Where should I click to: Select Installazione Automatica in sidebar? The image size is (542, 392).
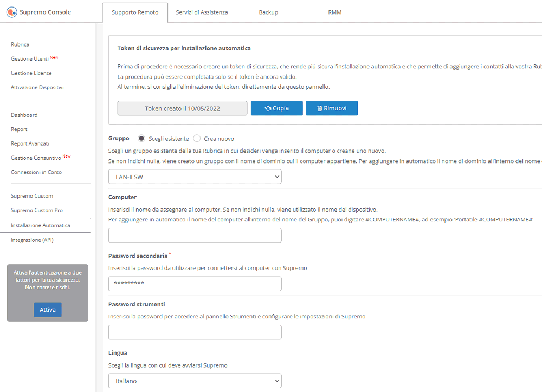(x=46, y=225)
